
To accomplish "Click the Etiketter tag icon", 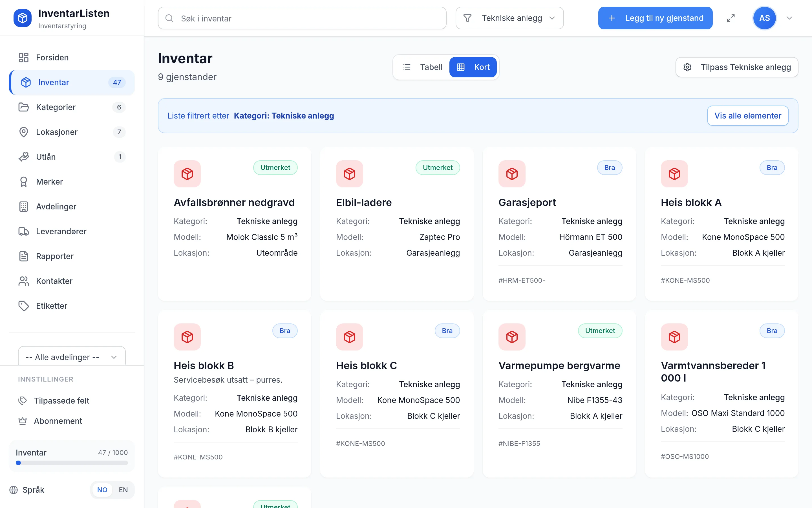I will click(x=23, y=306).
